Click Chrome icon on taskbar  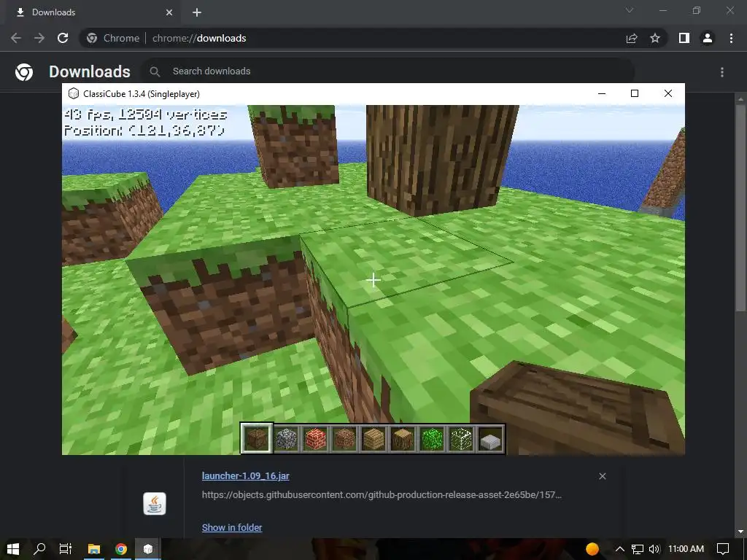click(x=121, y=549)
